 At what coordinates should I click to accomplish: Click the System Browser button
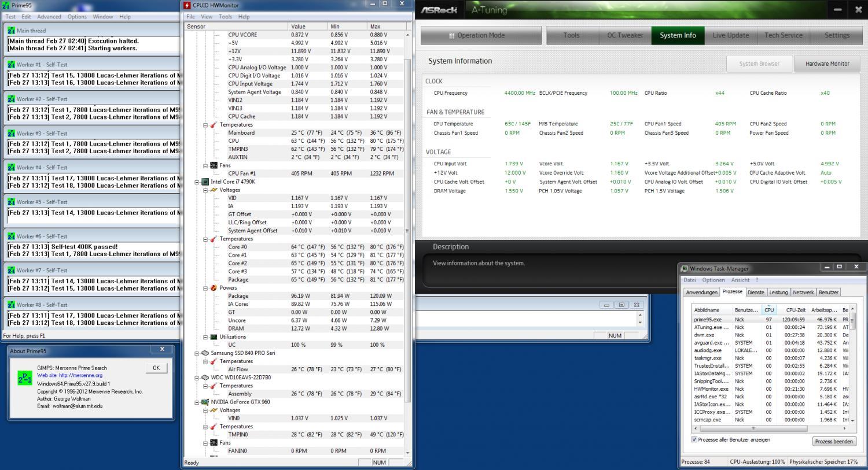759,64
